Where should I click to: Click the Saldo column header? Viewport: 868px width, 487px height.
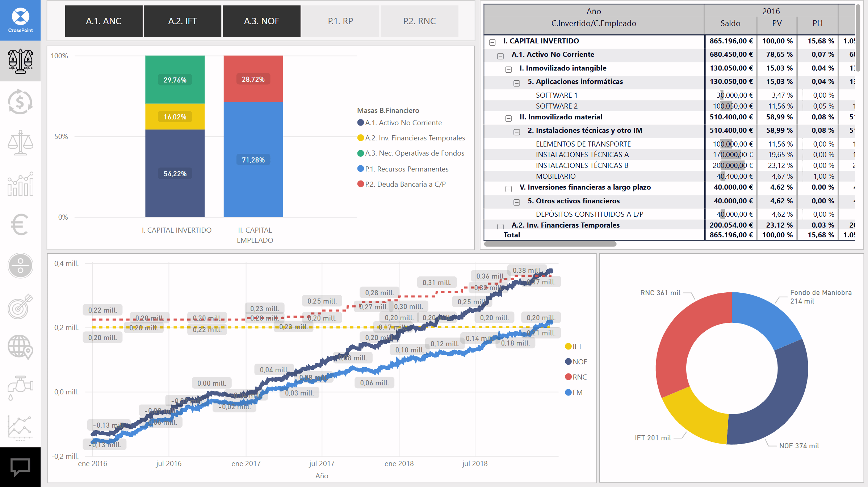[730, 23]
